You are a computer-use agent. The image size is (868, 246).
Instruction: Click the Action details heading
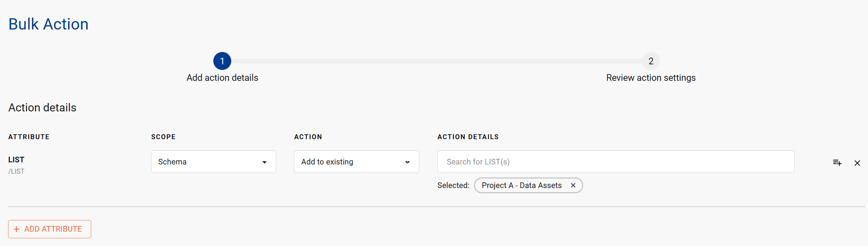42,108
